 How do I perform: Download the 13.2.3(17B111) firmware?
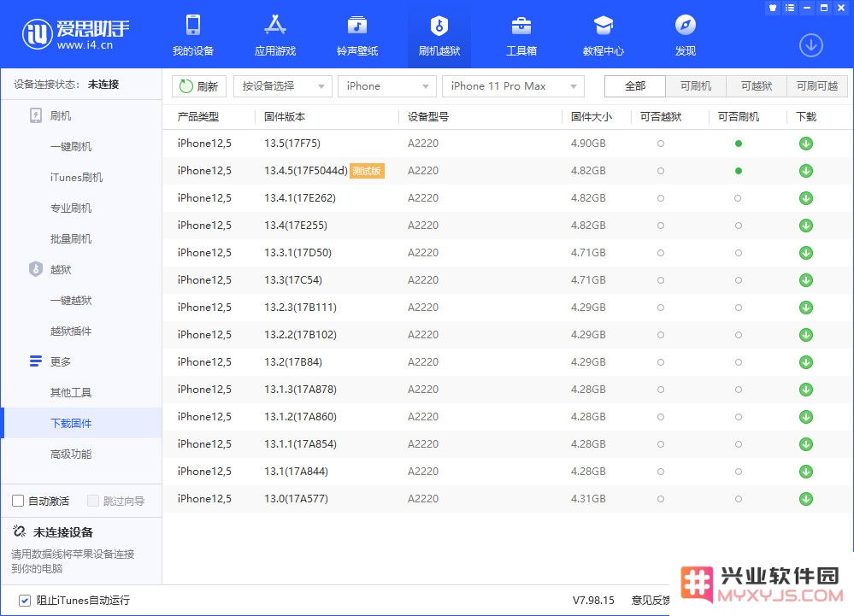click(806, 308)
